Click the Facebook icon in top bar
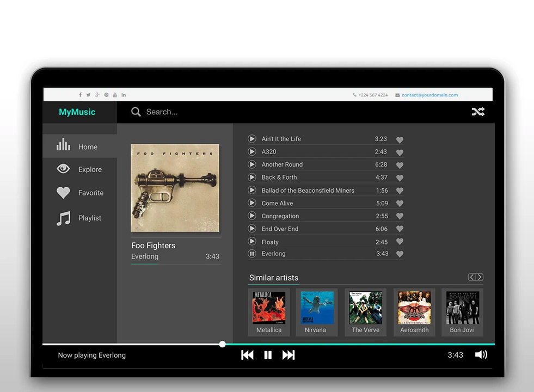This screenshot has height=392, width=534. click(x=81, y=95)
